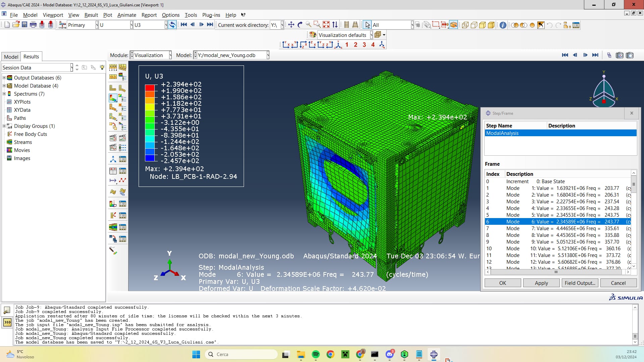
Task: Click OK in Step/Frame dialog
Action: pyautogui.click(x=502, y=283)
